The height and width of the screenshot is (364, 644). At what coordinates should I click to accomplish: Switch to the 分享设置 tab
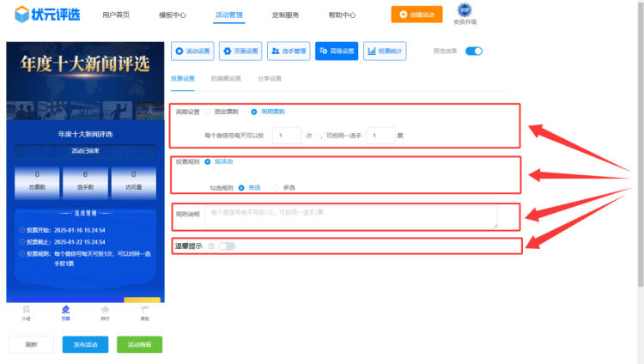pos(269,79)
